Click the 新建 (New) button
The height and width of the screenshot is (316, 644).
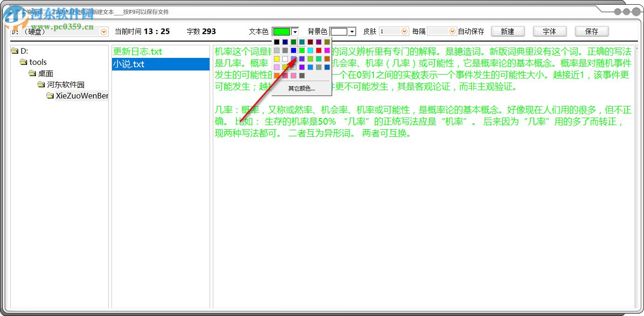pyautogui.click(x=508, y=31)
